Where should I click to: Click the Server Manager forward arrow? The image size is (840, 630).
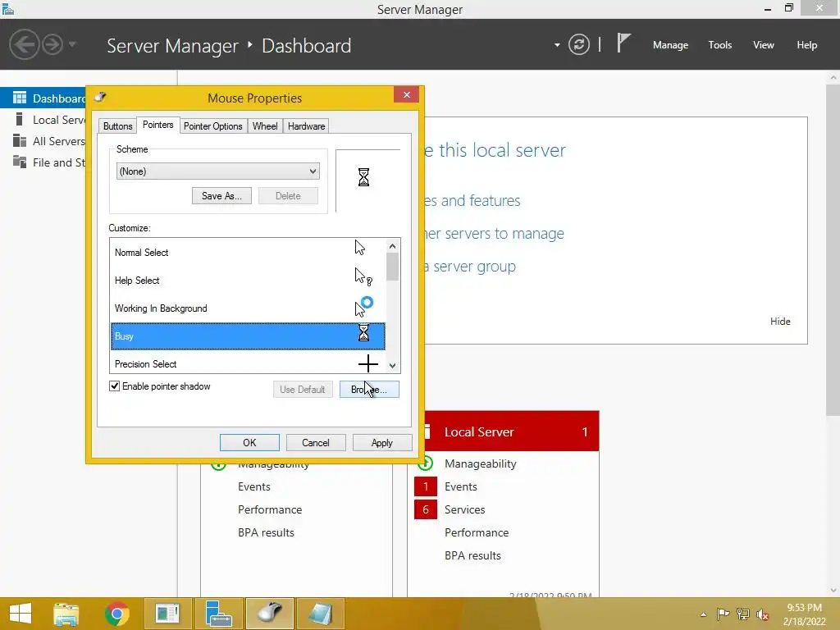(x=52, y=44)
